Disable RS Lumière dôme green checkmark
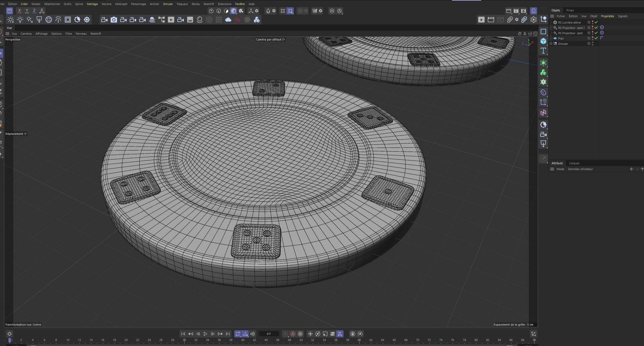The image size is (644, 346). tap(596, 22)
